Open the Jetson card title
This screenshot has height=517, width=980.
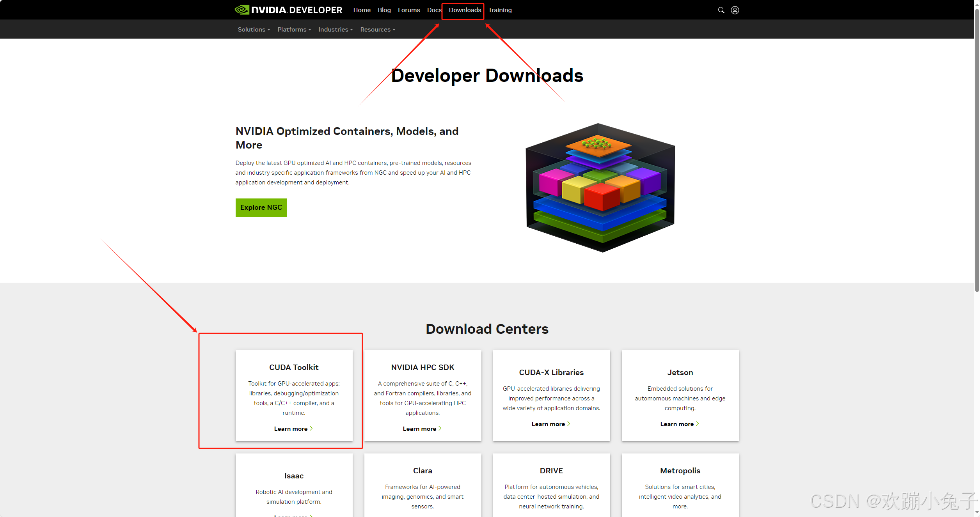tap(680, 372)
